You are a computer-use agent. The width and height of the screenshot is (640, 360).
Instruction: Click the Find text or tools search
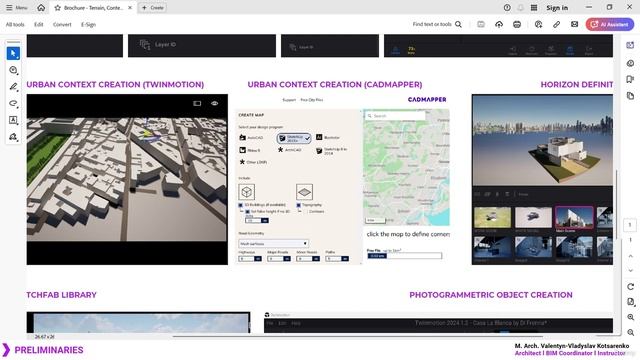pos(437,24)
